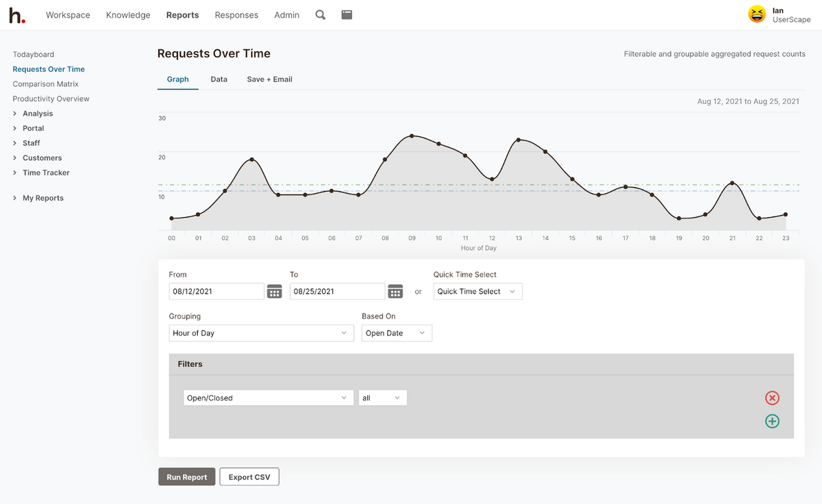Click the graph data point at hour 03
822x504 pixels.
pyautogui.click(x=252, y=160)
